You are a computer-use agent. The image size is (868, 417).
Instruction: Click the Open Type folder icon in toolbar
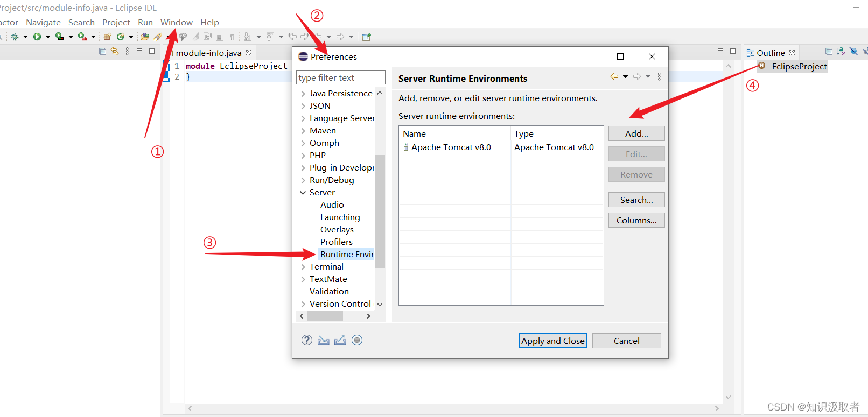click(x=144, y=37)
